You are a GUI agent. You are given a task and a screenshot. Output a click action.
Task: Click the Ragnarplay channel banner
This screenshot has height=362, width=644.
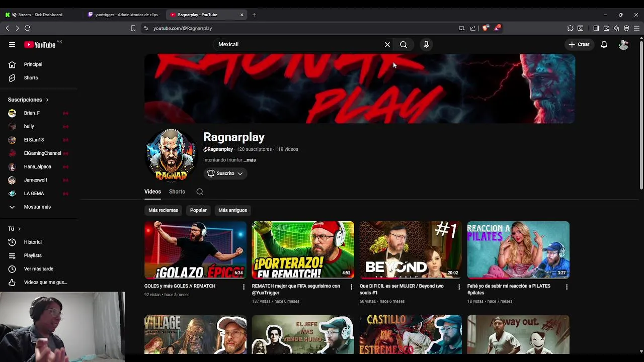click(360, 88)
